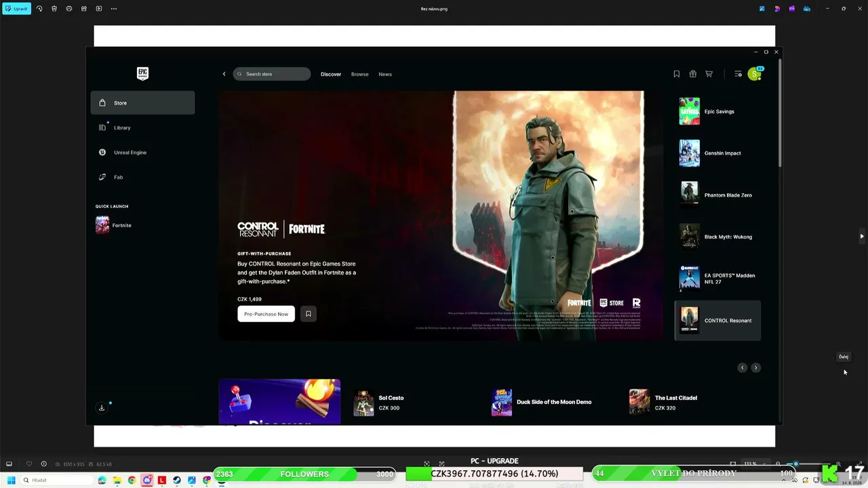
Task: Share the image from Photos toolbar
Action: click(x=84, y=9)
